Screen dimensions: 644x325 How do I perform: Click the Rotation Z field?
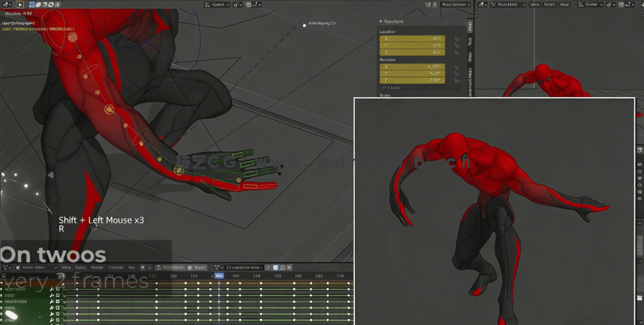[x=412, y=80]
